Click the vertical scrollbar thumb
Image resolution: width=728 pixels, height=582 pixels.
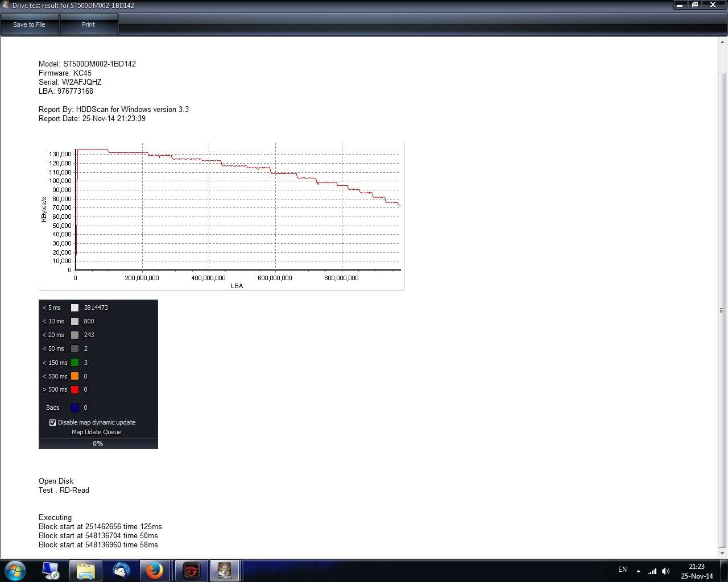point(722,310)
